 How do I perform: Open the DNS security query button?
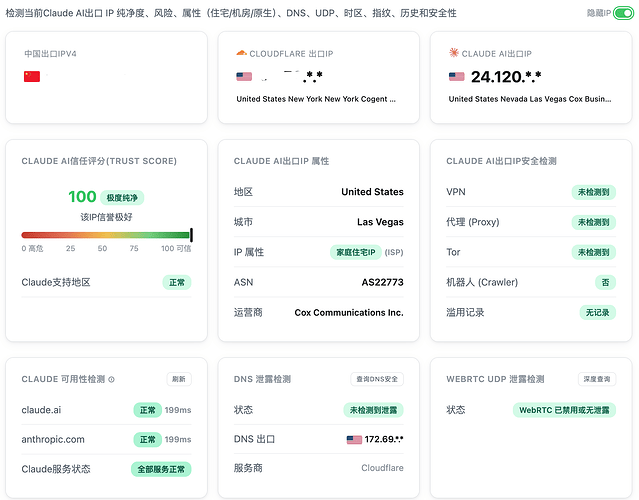click(x=377, y=379)
